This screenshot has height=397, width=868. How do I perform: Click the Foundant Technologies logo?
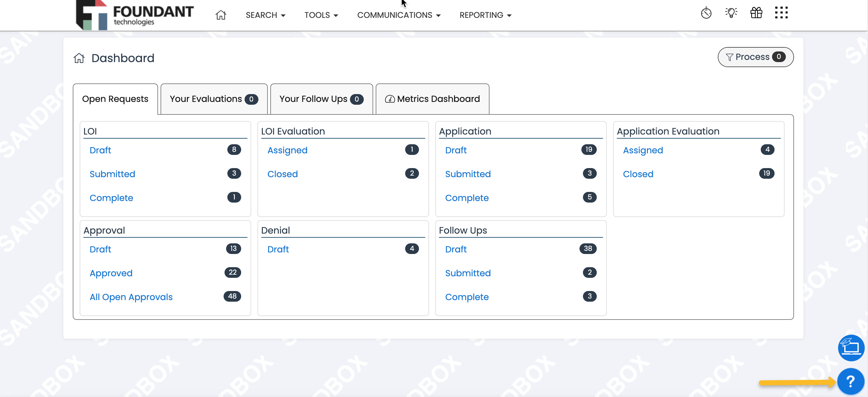click(135, 15)
